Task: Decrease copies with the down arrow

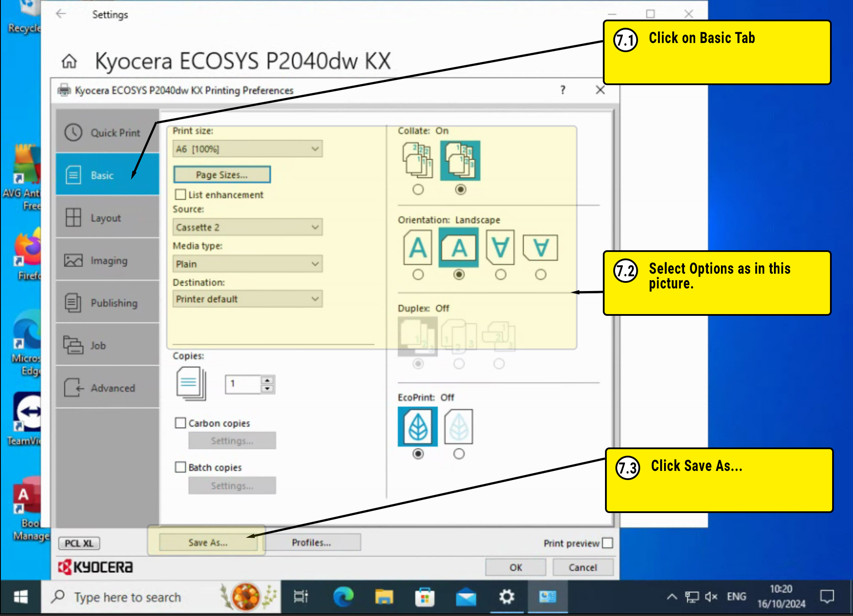Action: coord(268,389)
